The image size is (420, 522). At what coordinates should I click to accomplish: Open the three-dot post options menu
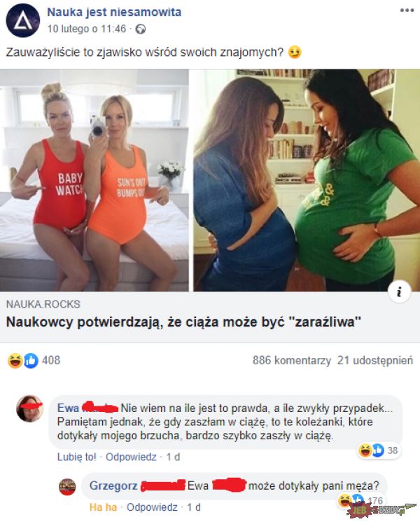click(407, 11)
